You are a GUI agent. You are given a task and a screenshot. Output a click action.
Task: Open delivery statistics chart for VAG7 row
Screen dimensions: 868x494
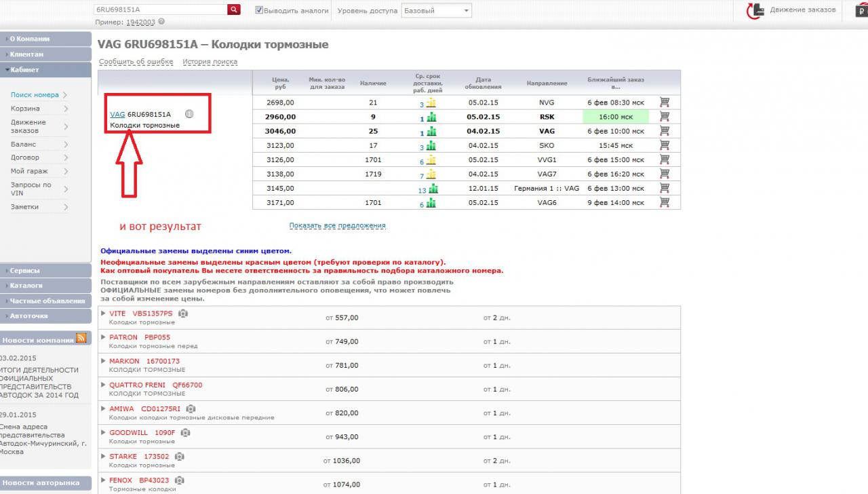click(431, 174)
